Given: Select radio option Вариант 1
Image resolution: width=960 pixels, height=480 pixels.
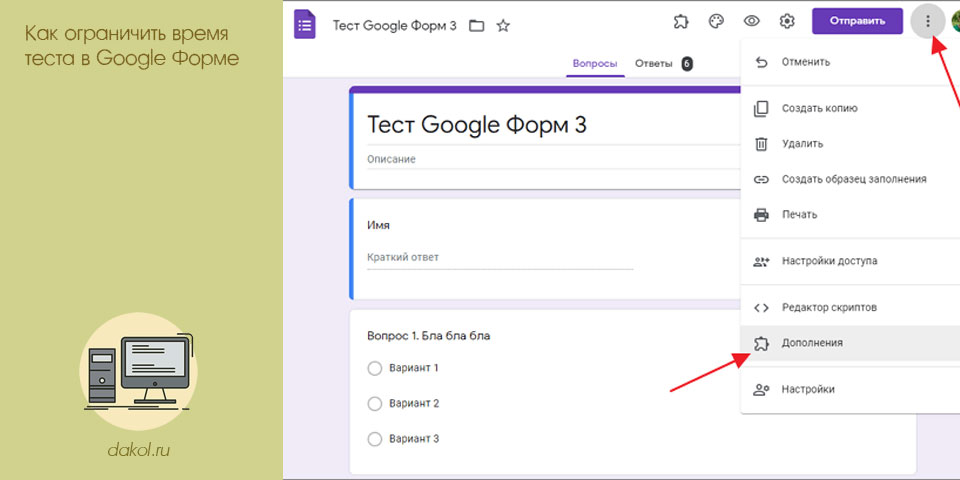Looking at the screenshot, I should click(375, 368).
